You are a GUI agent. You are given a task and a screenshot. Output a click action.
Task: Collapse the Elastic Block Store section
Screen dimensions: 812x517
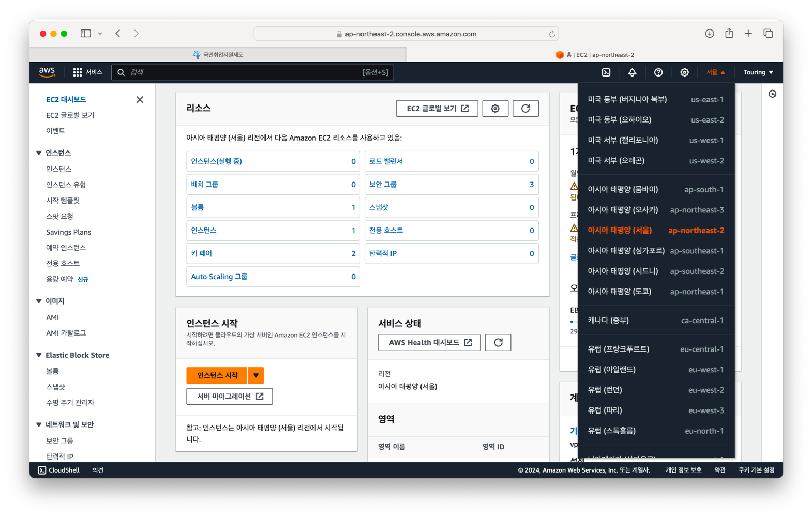[x=39, y=355]
